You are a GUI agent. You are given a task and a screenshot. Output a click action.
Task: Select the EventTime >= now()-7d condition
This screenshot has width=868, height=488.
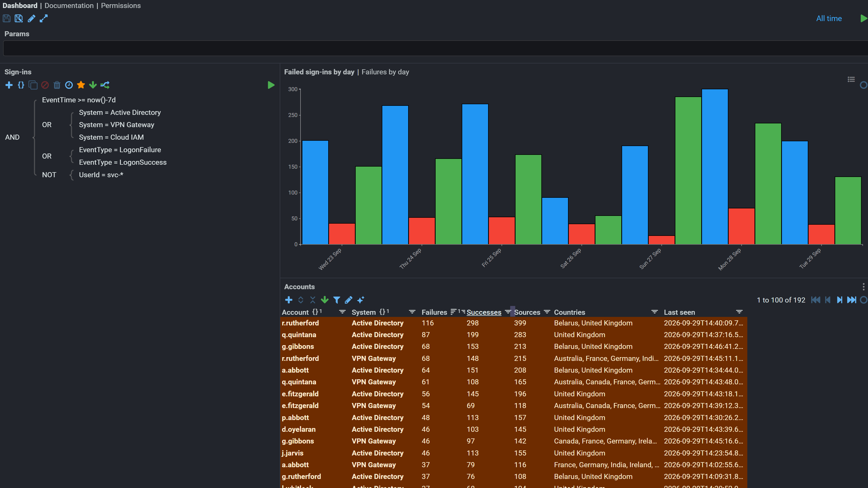79,100
